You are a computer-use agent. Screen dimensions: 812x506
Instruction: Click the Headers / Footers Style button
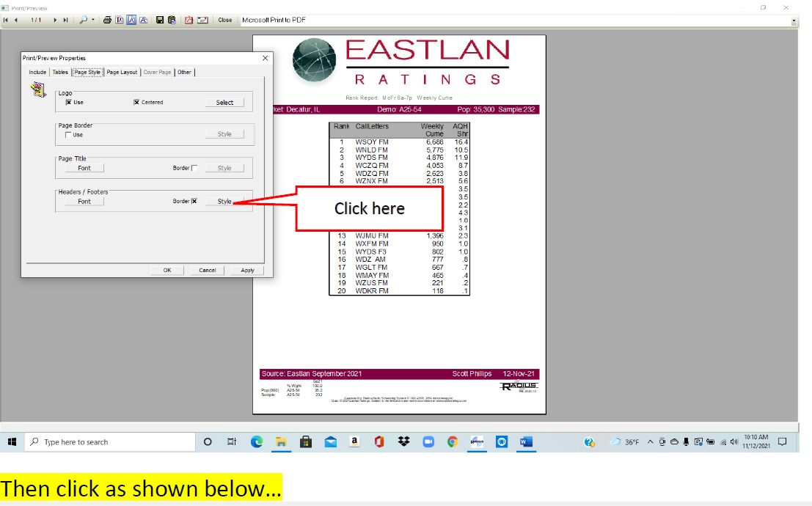pyautogui.click(x=224, y=202)
